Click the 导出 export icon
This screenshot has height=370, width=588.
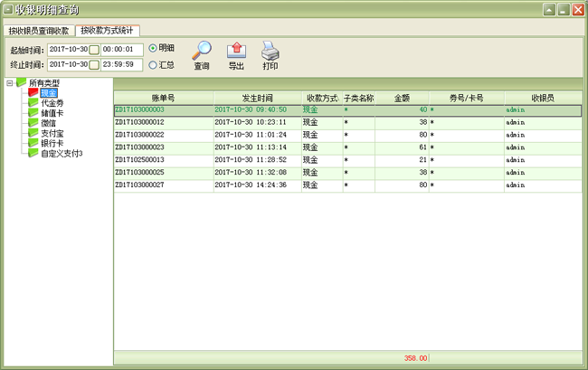(236, 50)
